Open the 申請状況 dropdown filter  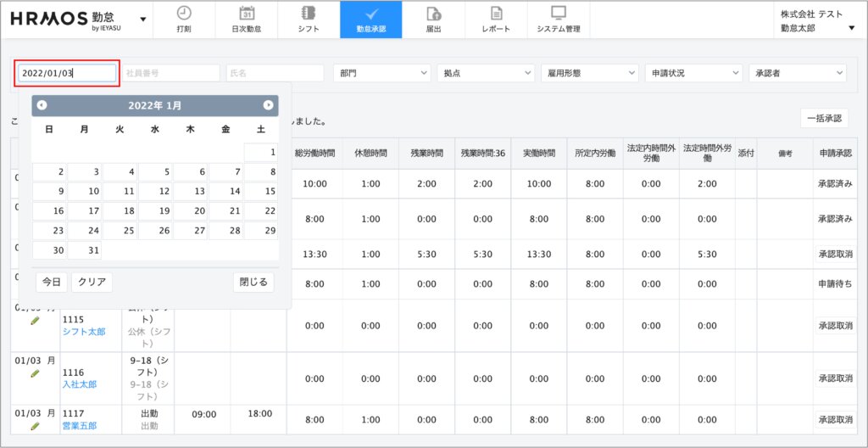pyautogui.click(x=693, y=74)
